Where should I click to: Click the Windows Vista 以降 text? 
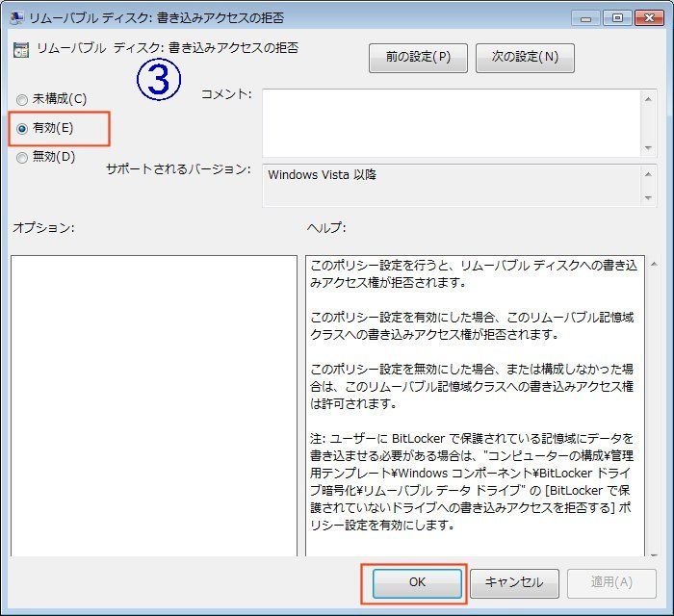click(322, 175)
